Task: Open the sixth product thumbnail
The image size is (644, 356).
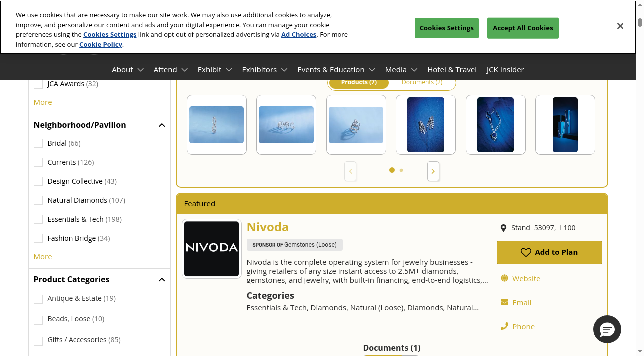Action: click(x=565, y=125)
